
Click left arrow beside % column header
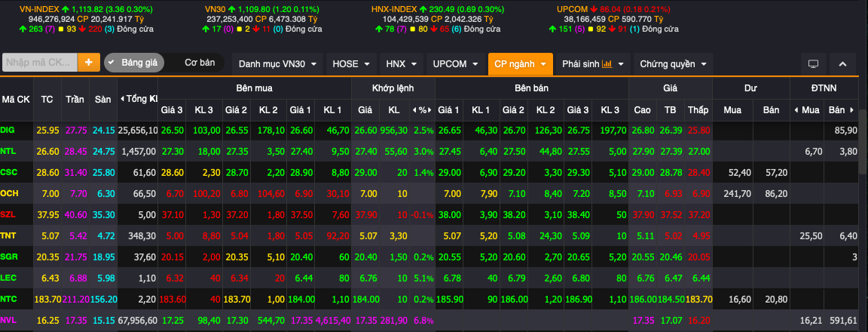point(414,110)
